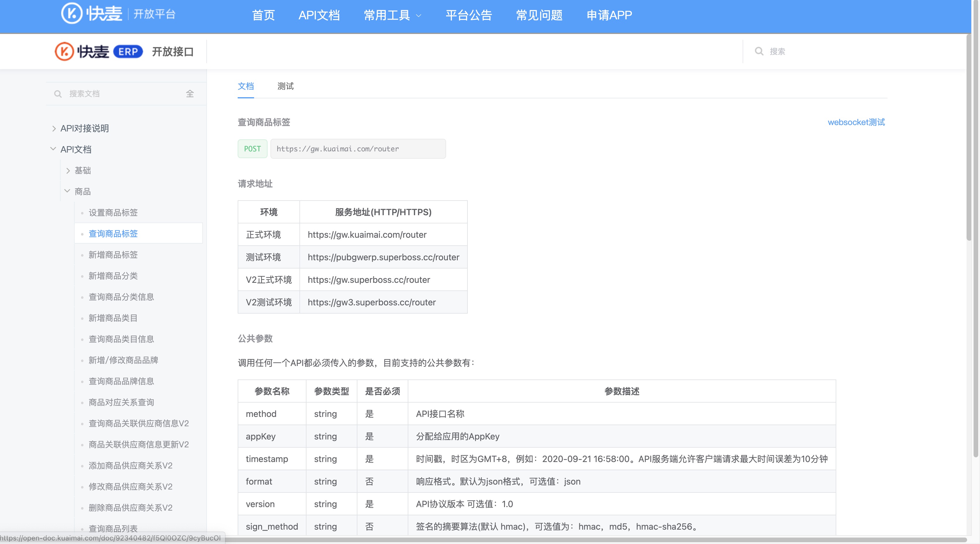The image size is (980, 544).
Task: Open 商品对应关系查询 in the sidebar
Action: click(121, 403)
